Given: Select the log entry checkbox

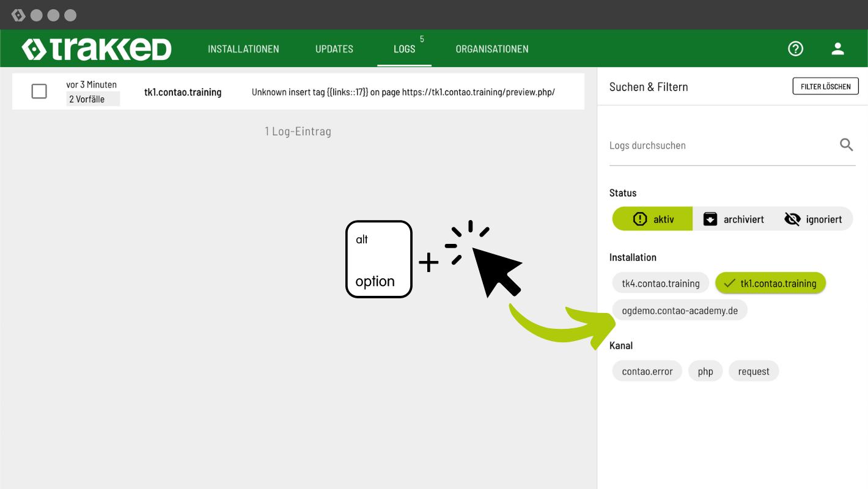Looking at the screenshot, I should (x=39, y=92).
